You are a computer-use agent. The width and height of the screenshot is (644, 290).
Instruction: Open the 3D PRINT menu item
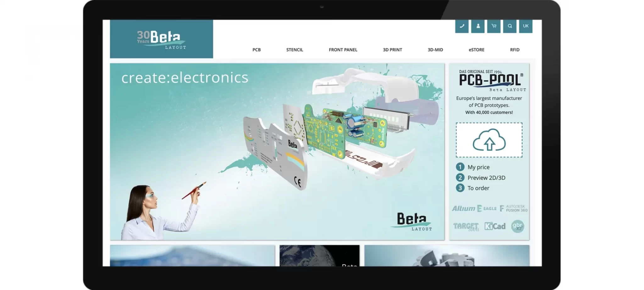(392, 50)
